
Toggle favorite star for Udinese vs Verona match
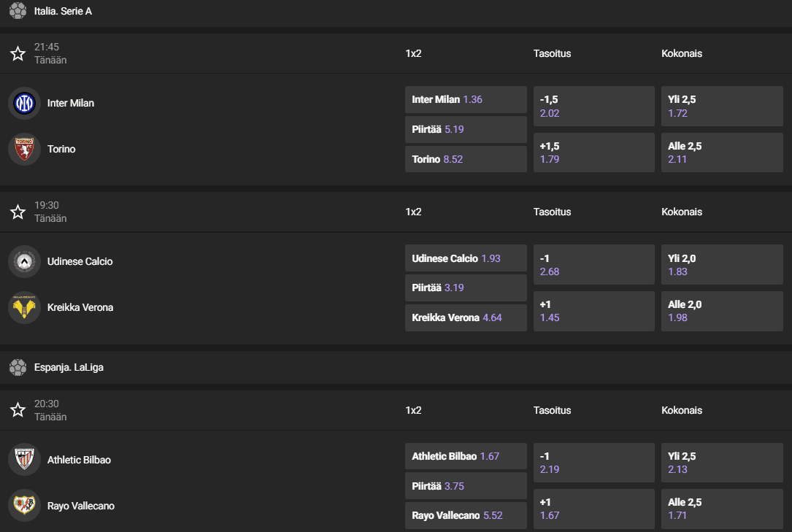click(18, 212)
